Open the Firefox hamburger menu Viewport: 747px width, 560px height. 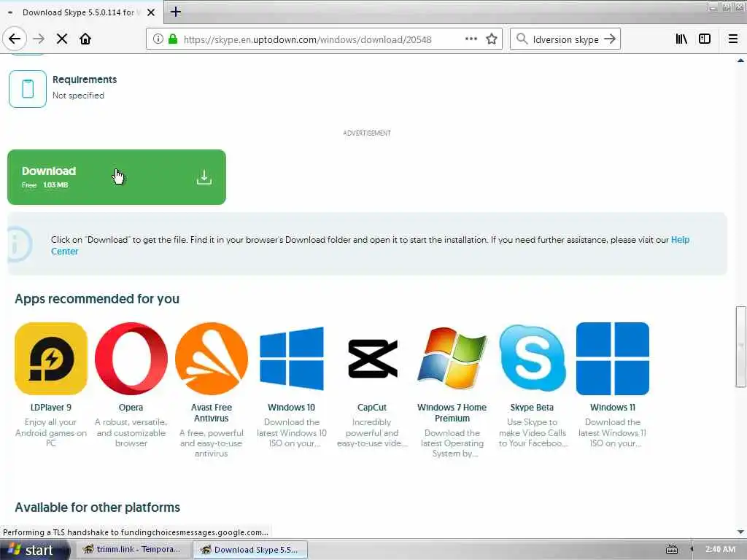(x=733, y=39)
